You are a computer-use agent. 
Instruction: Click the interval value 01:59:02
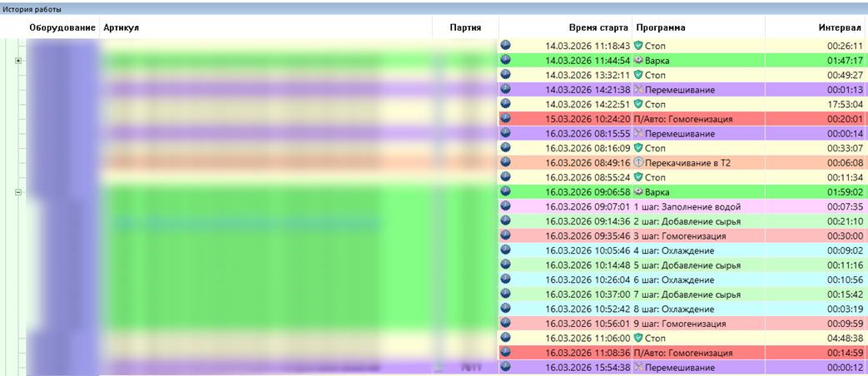845,192
